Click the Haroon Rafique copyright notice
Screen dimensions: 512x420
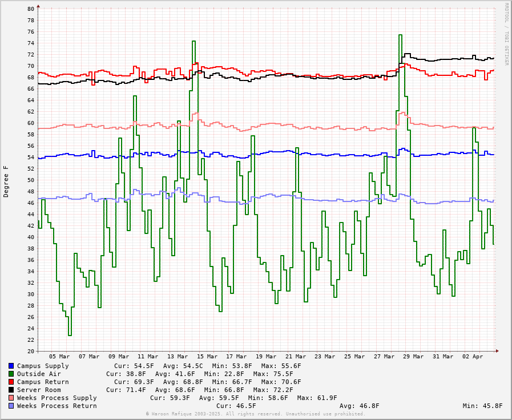tap(255, 414)
